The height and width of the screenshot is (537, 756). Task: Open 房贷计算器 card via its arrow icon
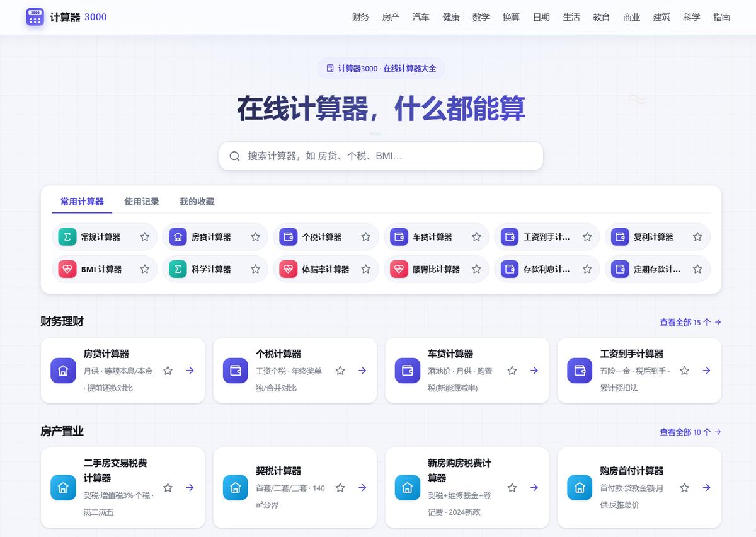click(x=190, y=371)
